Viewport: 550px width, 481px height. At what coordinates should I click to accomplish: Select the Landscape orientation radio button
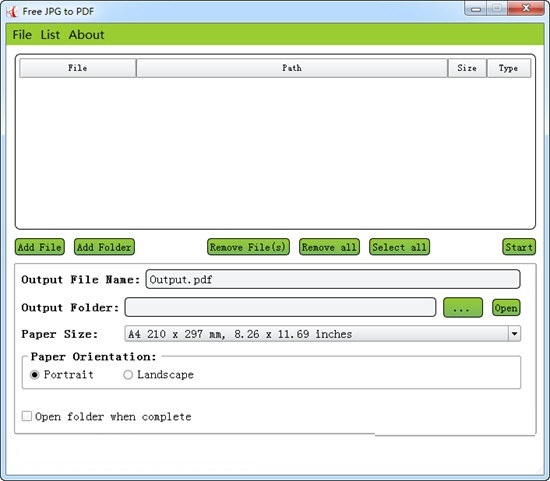pos(128,375)
